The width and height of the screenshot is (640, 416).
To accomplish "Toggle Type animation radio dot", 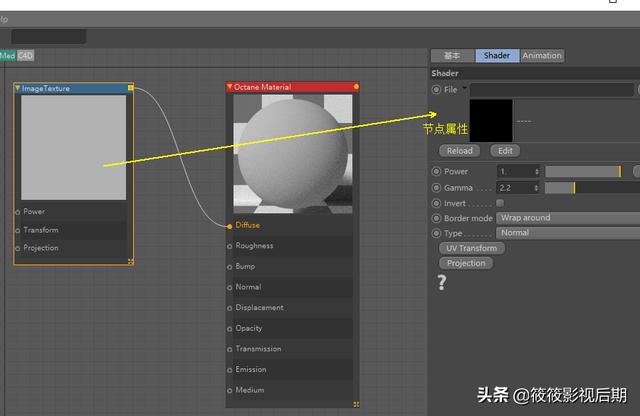I will (436, 233).
